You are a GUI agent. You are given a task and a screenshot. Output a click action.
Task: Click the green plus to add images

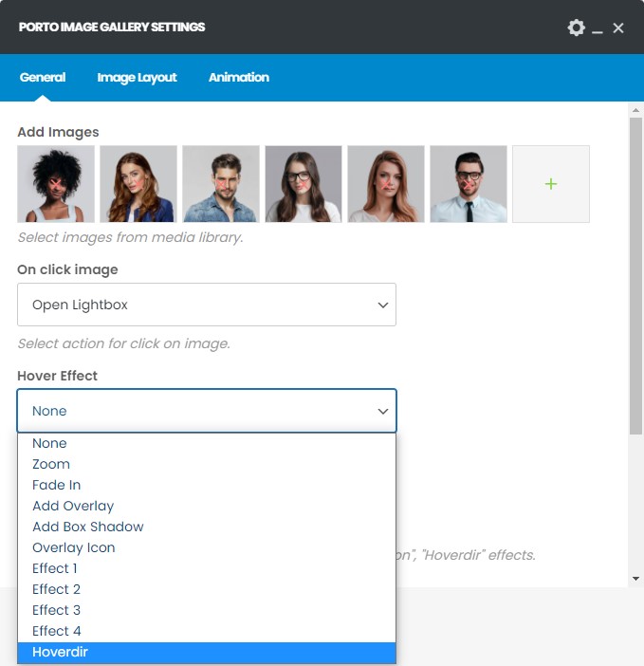[x=551, y=184]
